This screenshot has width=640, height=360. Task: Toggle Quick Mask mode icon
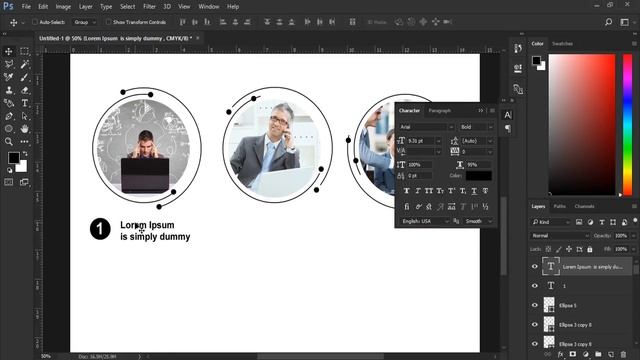9,182
